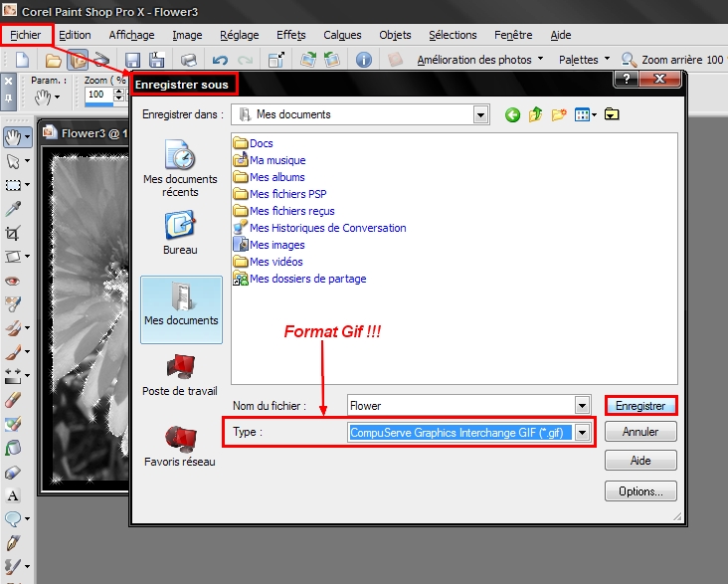Select the Mes fichiers PSP folder
Viewport: 728px width, 584px height.
[x=280, y=194]
